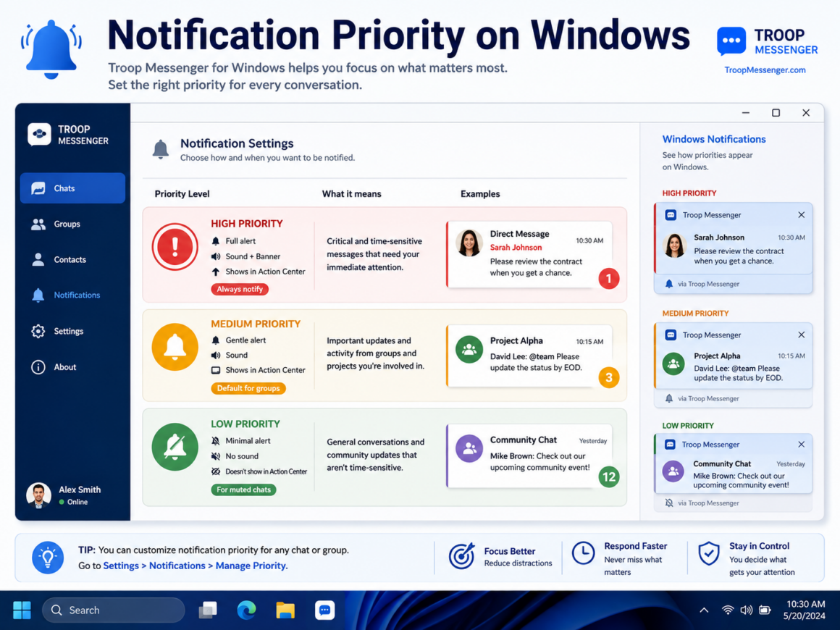Click the Priority Level column header

(182, 194)
